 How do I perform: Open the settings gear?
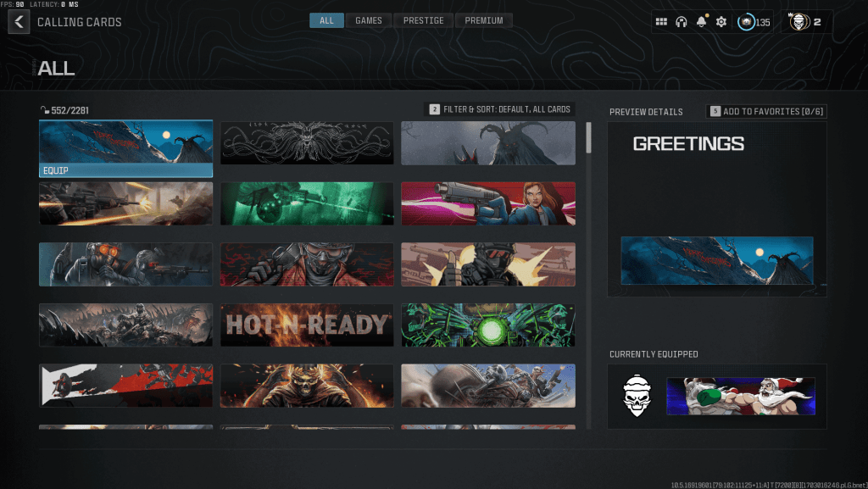coord(721,22)
